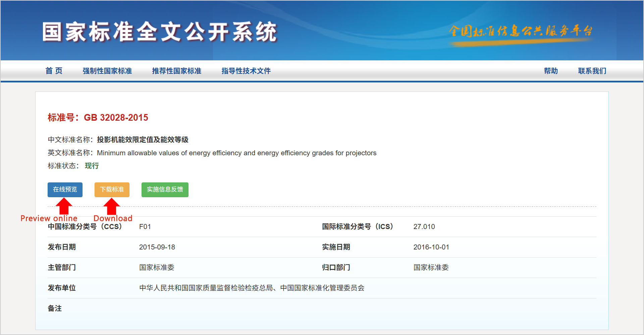Click the implementation date 2016-10-01
The image size is (644, 335).
[431, 247]
